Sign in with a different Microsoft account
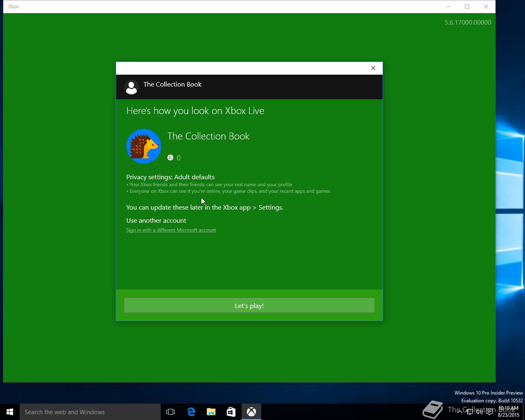Image resolution: width=525 pixels, height=420 pixels. coord(171,230)
